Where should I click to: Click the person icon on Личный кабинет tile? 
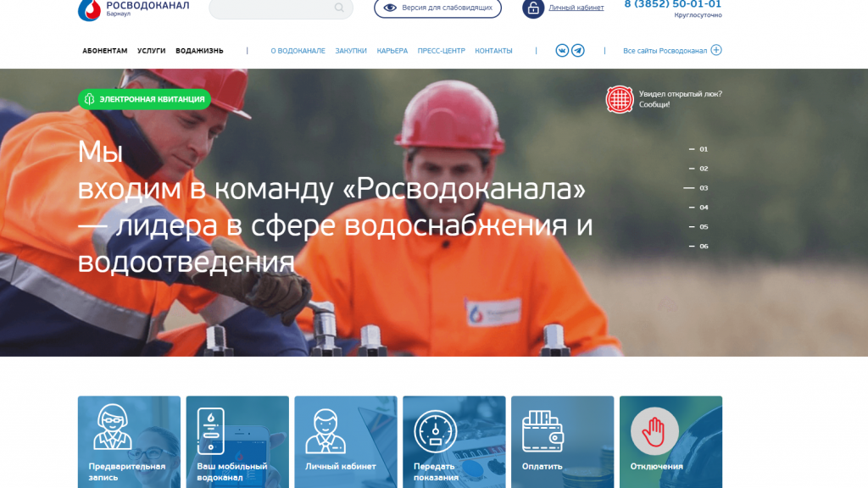click(x=325, y=431)
